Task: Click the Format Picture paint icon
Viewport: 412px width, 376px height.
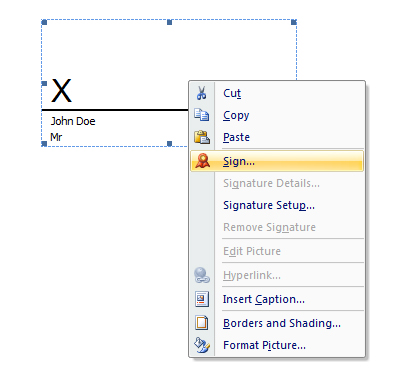Action: 202,345
